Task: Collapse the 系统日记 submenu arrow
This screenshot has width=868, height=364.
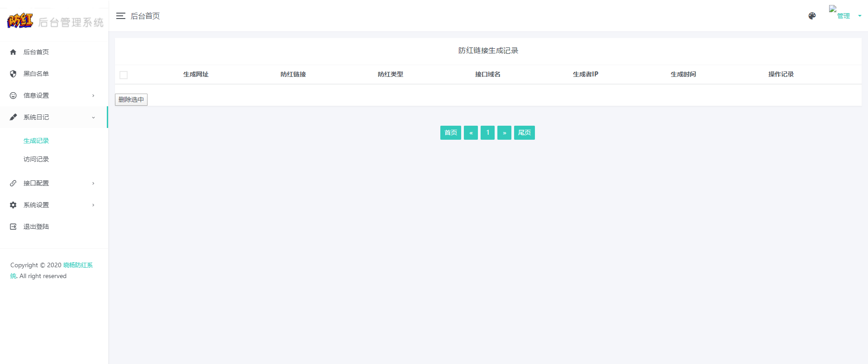Action: coord(93,118)
